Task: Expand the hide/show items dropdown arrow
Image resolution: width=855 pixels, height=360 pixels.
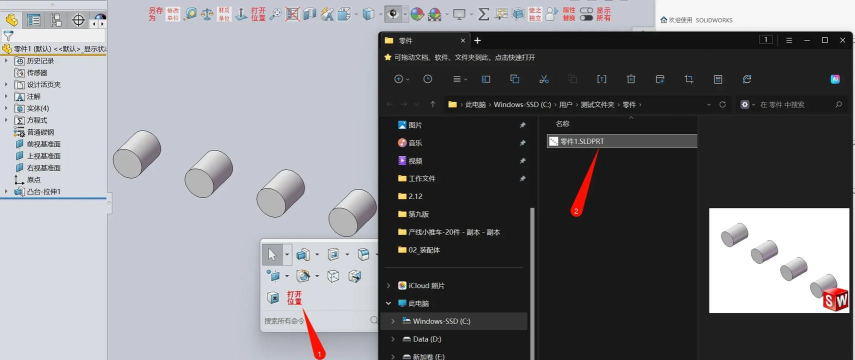Action: coord(405,15)
